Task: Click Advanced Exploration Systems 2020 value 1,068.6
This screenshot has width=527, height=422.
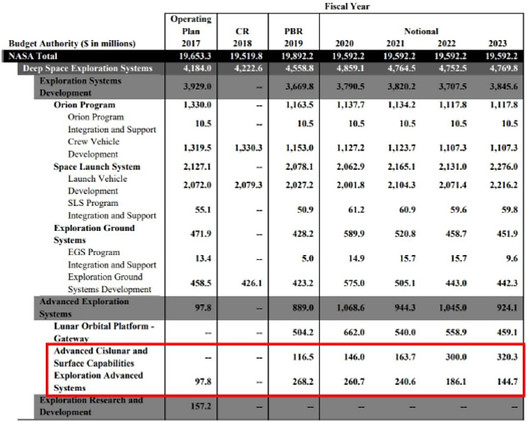Action: click(x=351, y=308)
